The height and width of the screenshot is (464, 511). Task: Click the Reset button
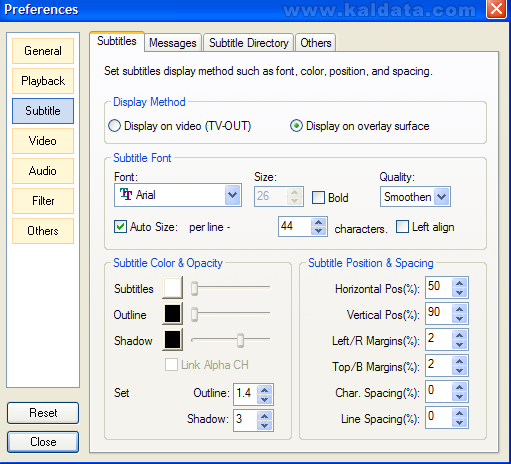(43, 413)
